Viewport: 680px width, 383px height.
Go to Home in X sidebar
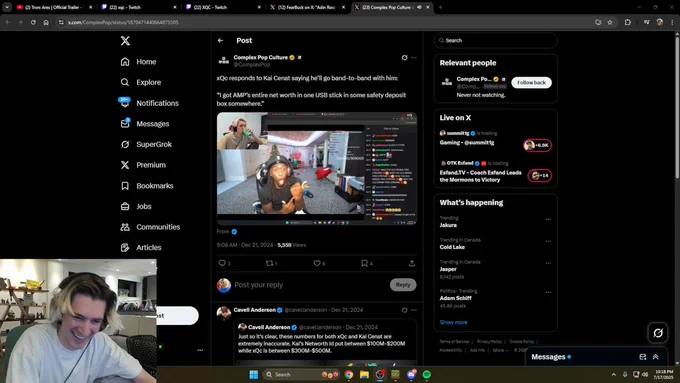(138, 62)
